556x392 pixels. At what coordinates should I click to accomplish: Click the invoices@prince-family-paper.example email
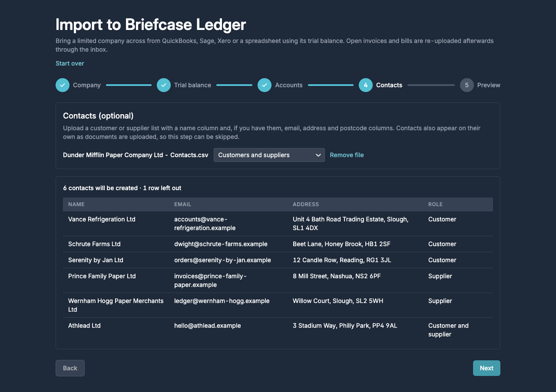coord(210,280)
